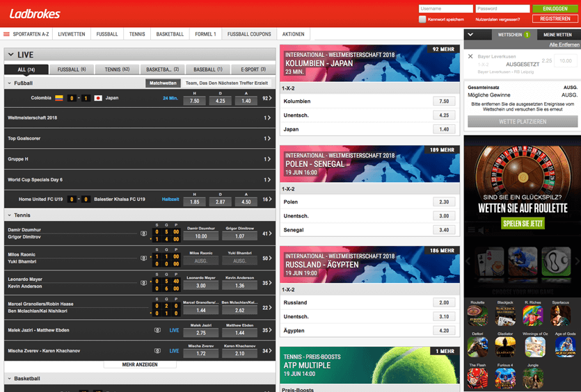Click the Nutzerdaten vergessen? link
Viewport: 581px width, 392px height.
point(498,19)
